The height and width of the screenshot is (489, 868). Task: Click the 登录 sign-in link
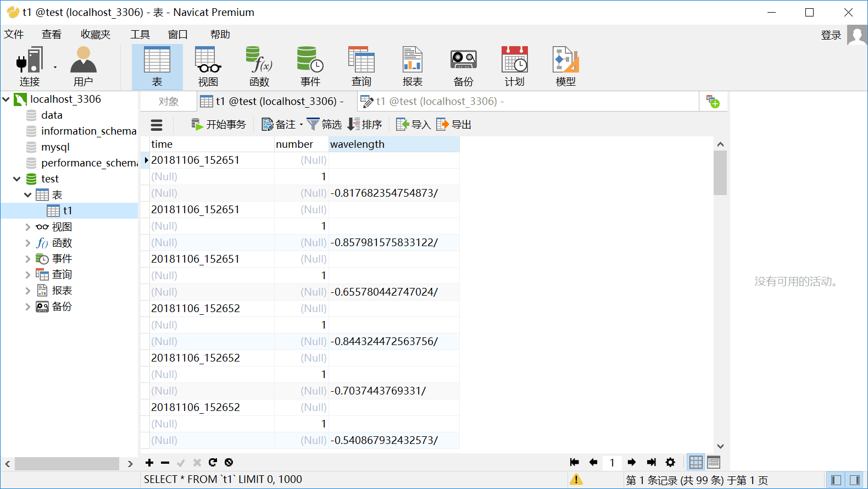click(831, 35)
